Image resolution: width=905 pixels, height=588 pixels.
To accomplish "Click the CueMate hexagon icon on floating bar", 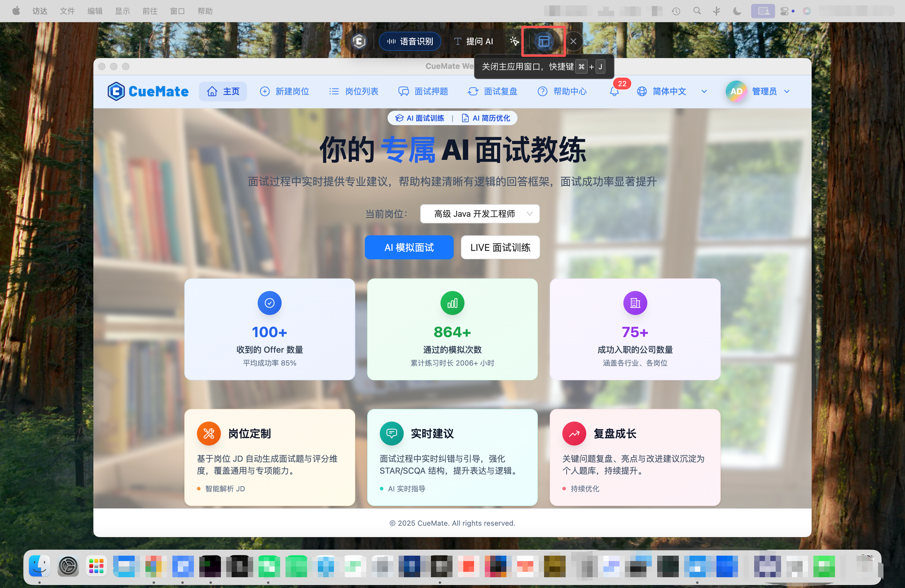I will 359,41.
